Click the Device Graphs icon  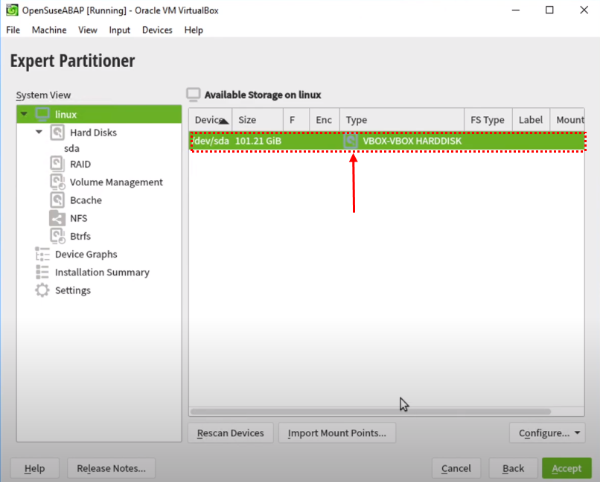click(42, 254)
